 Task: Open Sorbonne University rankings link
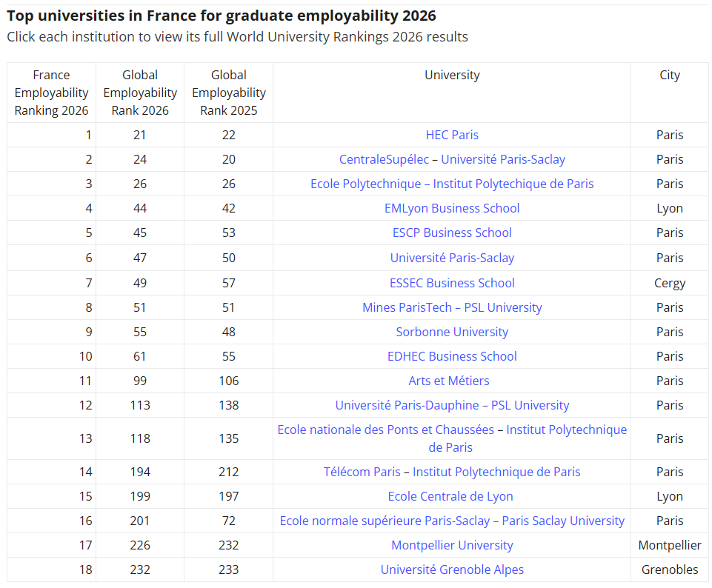point(452,332)
